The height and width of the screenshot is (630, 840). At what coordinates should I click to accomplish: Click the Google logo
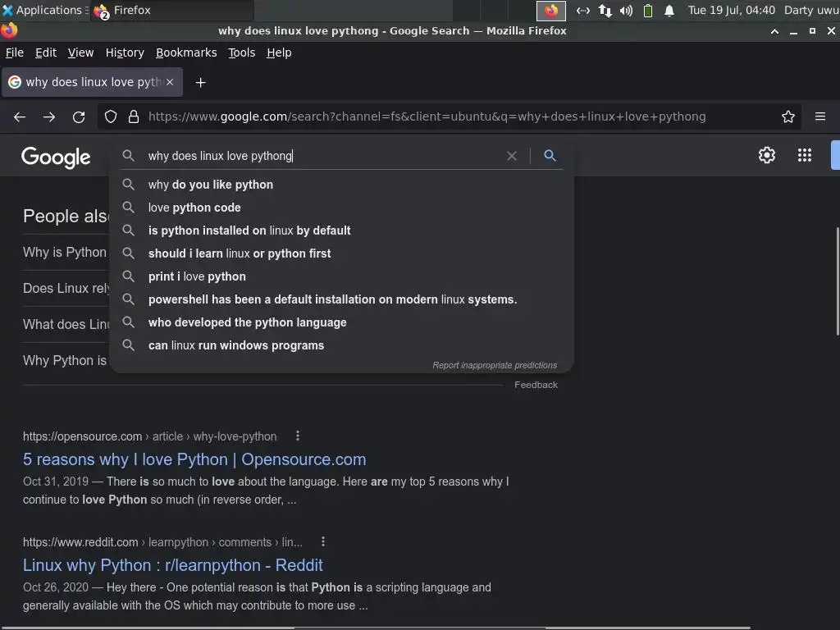[x=56, y=157]
